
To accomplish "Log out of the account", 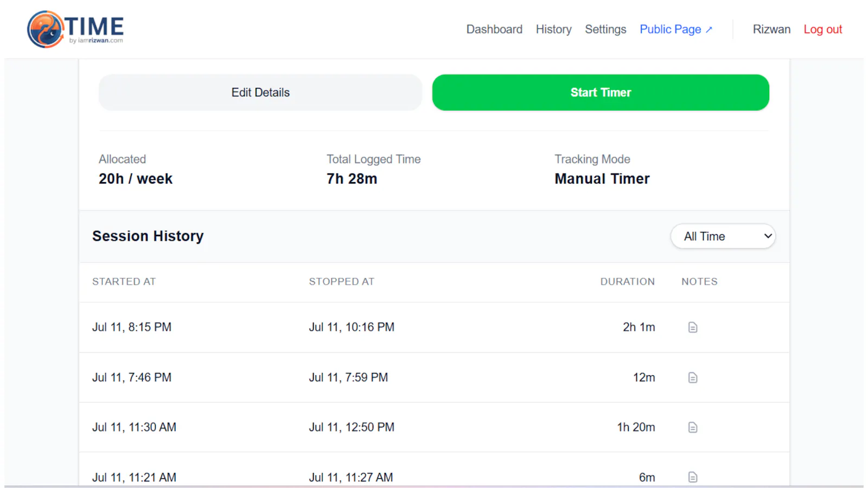I will pos(822,29).
